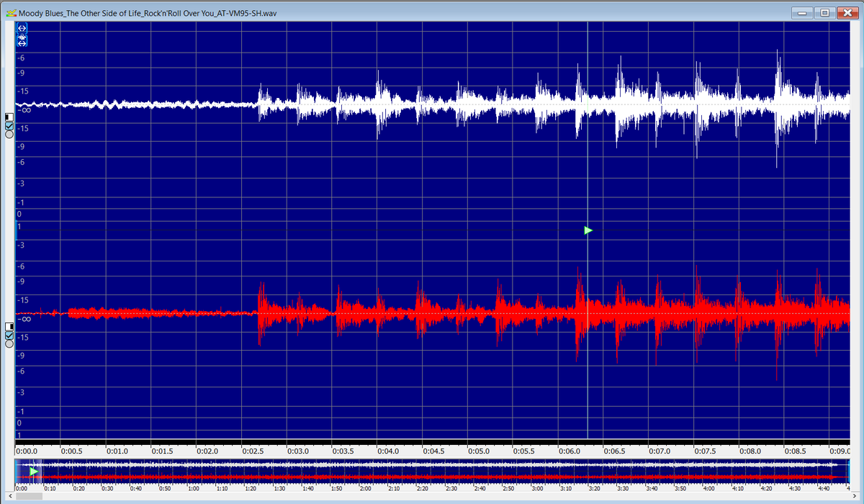Select the white channel round radio button
The image size is (864, 504).
(x=9, y=134)
